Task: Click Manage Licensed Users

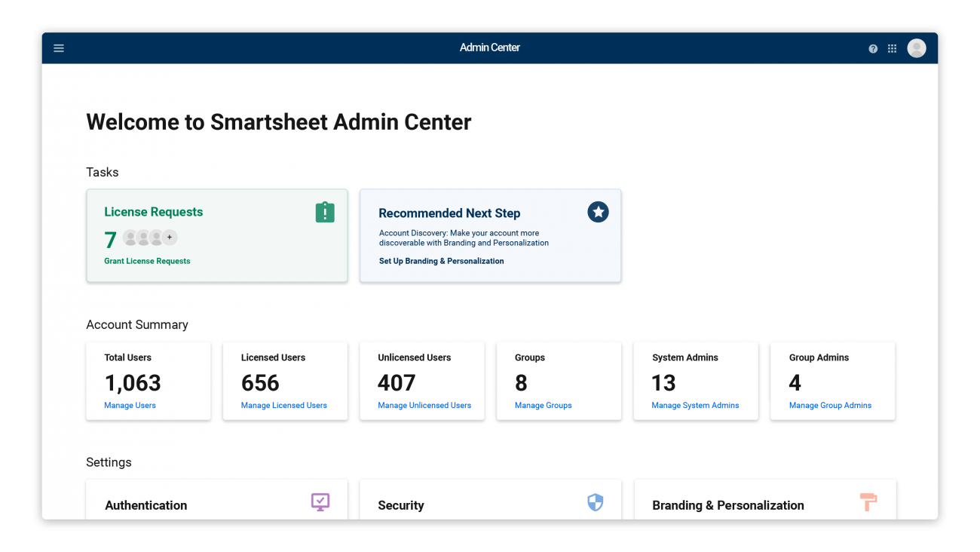Action: 284,405
